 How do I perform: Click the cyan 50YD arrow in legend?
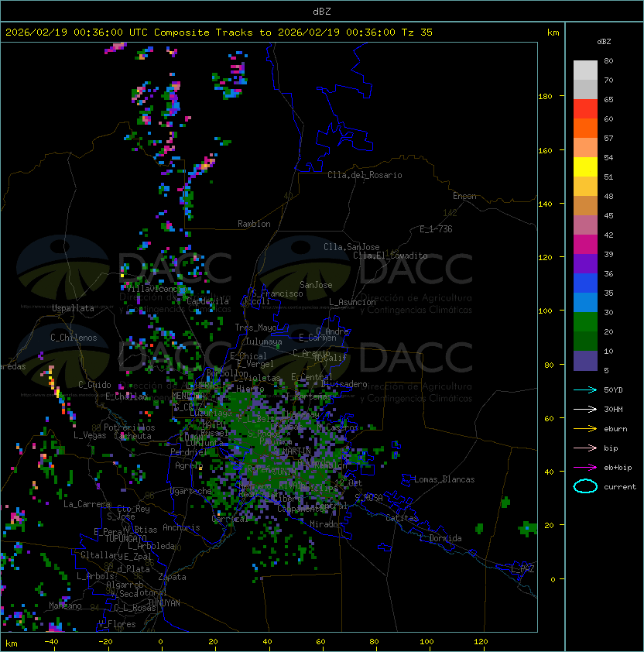(585, 390)
